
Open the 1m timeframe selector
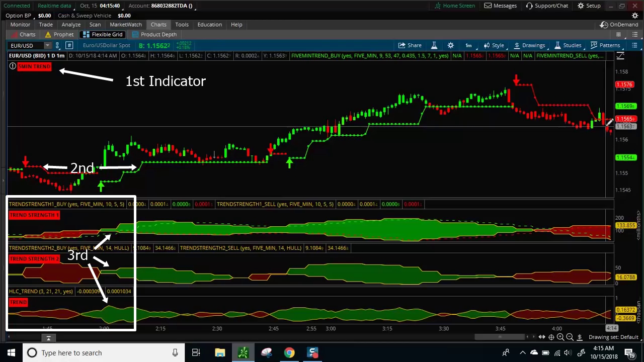tap(468, 45)
